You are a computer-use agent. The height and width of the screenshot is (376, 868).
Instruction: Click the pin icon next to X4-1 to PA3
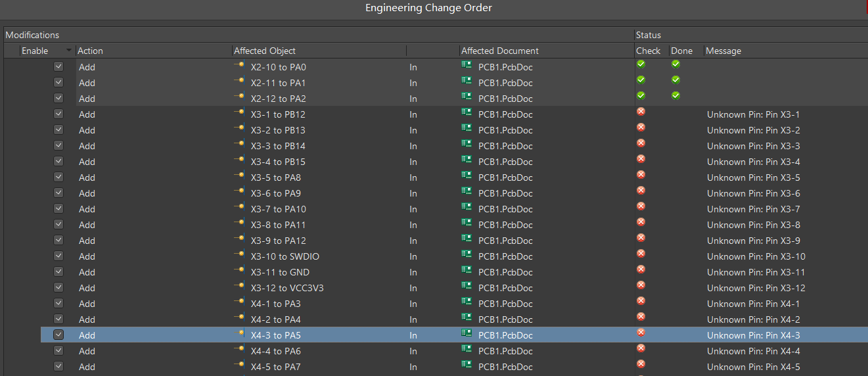(239, 301)
